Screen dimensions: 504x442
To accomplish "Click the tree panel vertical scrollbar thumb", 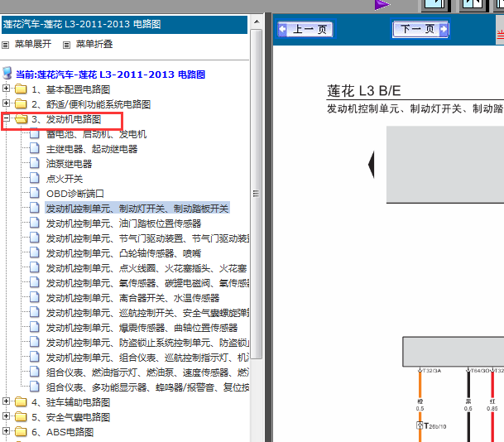I will coord(257,194).
